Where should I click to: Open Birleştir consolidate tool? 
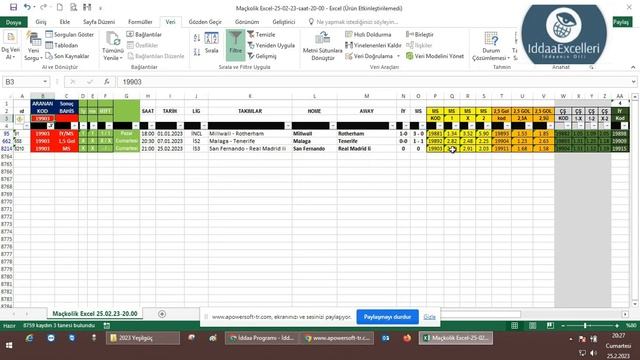click(x=420, y=35)
